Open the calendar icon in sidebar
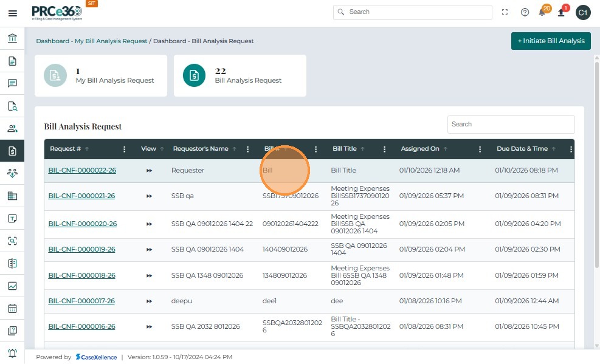600x364 pixels. [12, 308]
